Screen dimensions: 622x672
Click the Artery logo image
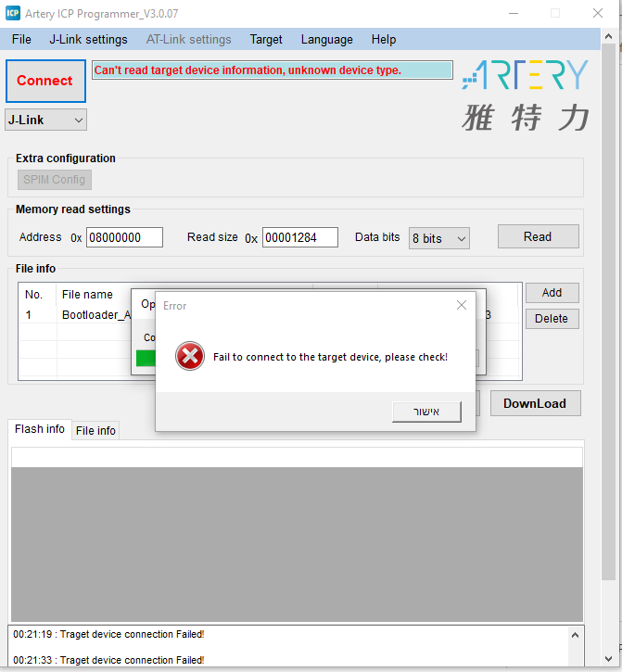coord(525,95)
